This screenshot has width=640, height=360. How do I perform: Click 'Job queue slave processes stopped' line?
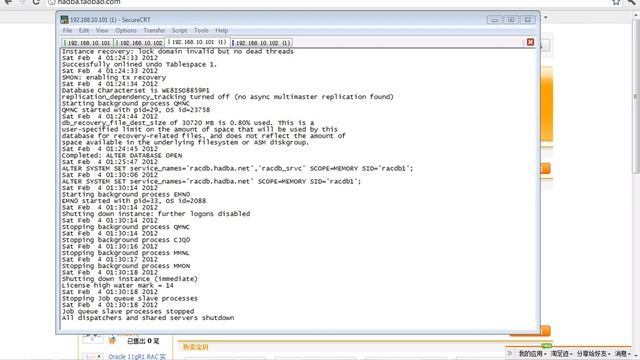(x=128, y=311)
